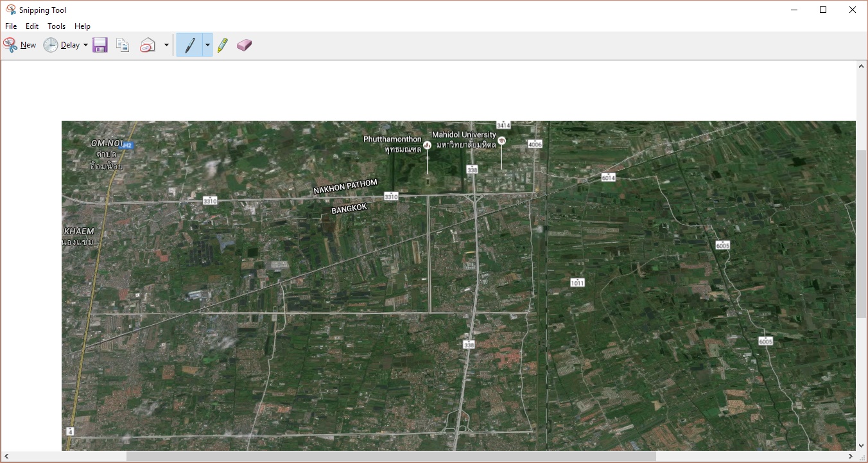868x463 pixels.
Task: Open the Tools menu
Action: pyautogui.click(x=56, y=26)
